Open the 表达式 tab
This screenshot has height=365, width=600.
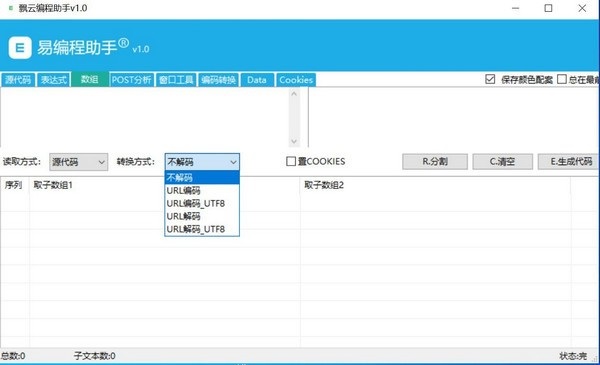(x=54, y=80)
